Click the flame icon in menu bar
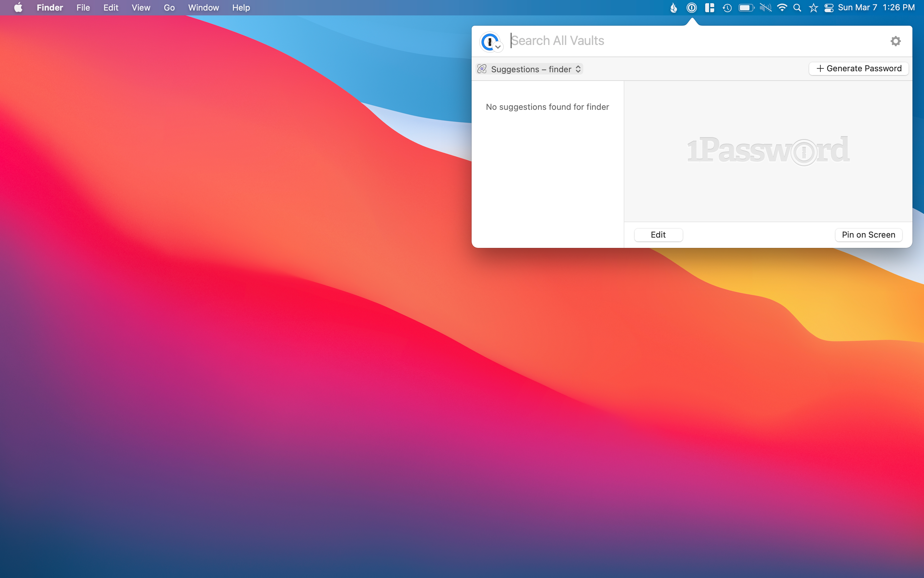 pos(673,8)
